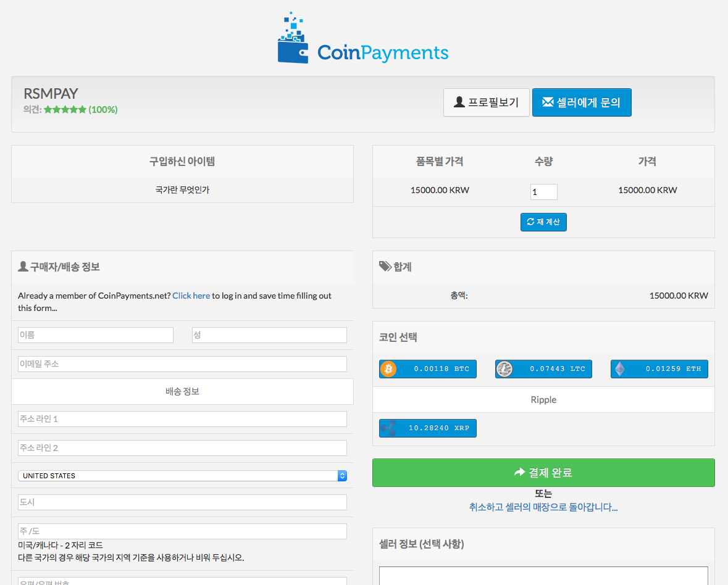Click the (100%) feedback percentage text
The width and height of the screenshot is (728, 585).
[103, 109]
